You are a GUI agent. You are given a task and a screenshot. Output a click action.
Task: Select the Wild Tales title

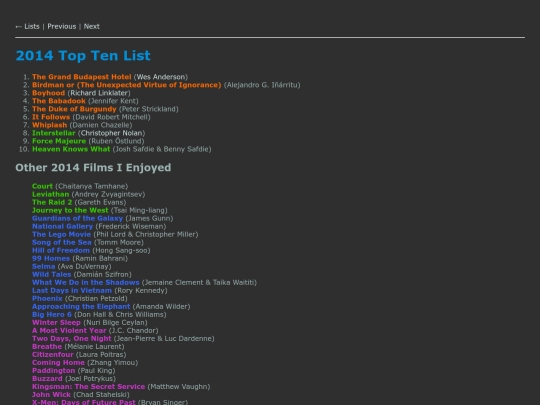pyautogui.click(x=52, y=274)
